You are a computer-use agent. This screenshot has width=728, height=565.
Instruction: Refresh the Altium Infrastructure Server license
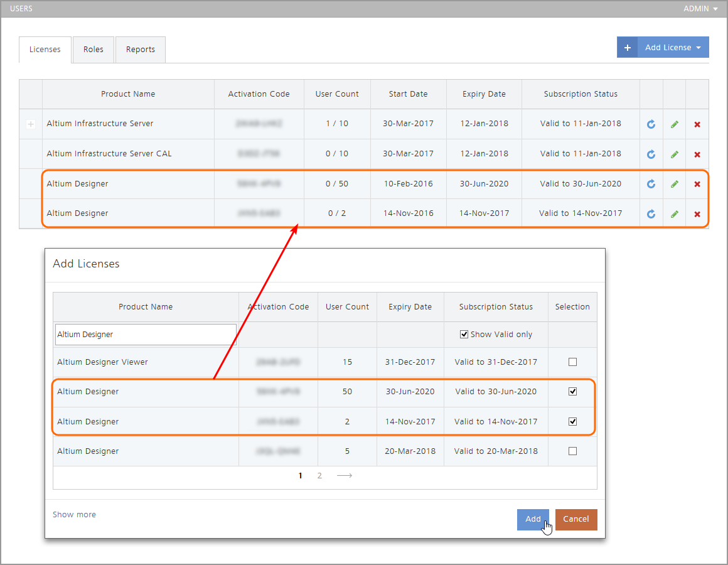[651, 124]
